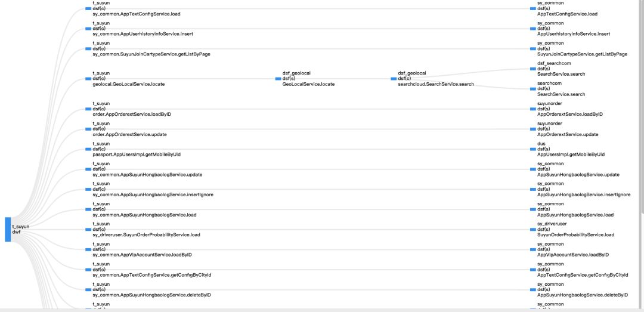
Task: Select suyunorder AppOrderextService.loadByID server node marker
Action: [x=532, y=109]
